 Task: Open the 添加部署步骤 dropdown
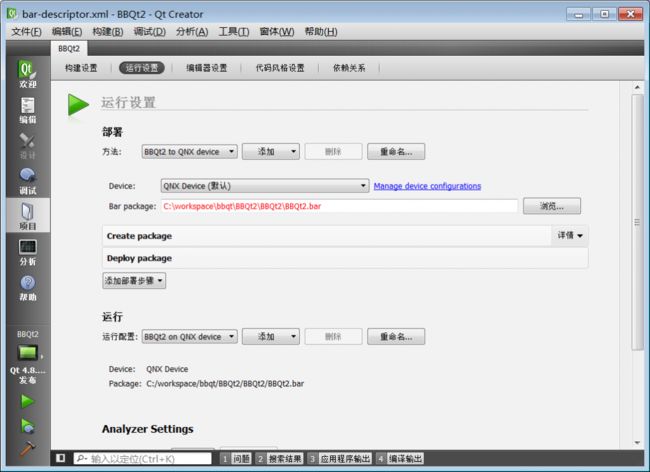coord(134,281)
